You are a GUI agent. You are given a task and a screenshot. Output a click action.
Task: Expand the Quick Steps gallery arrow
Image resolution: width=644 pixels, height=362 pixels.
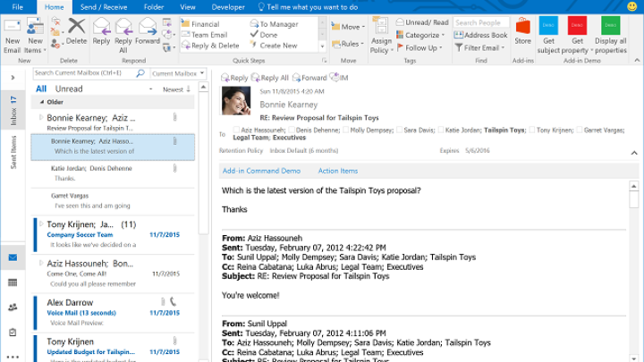pyautogui.click(x=322, y=46)
